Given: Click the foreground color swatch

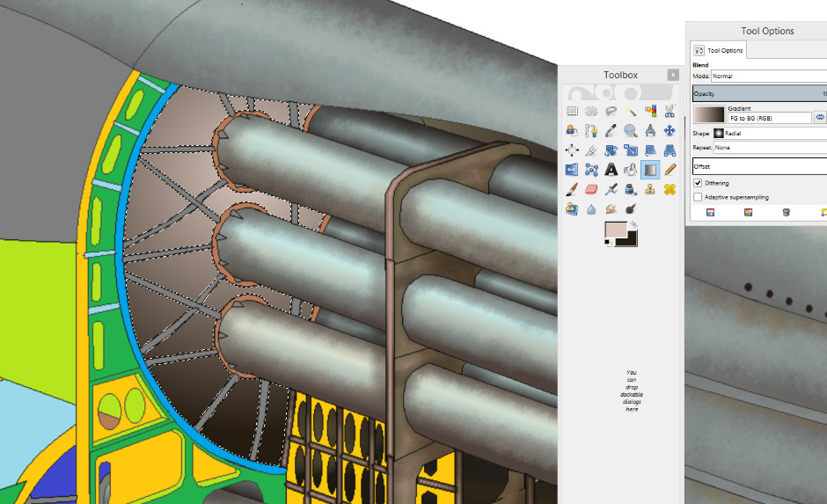Looking at the screenshot, I should (x=616, y=231).
